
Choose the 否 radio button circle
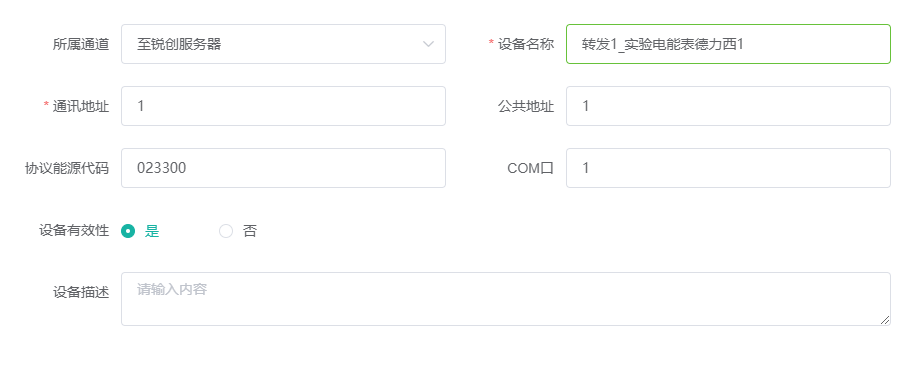coord(226,231)
